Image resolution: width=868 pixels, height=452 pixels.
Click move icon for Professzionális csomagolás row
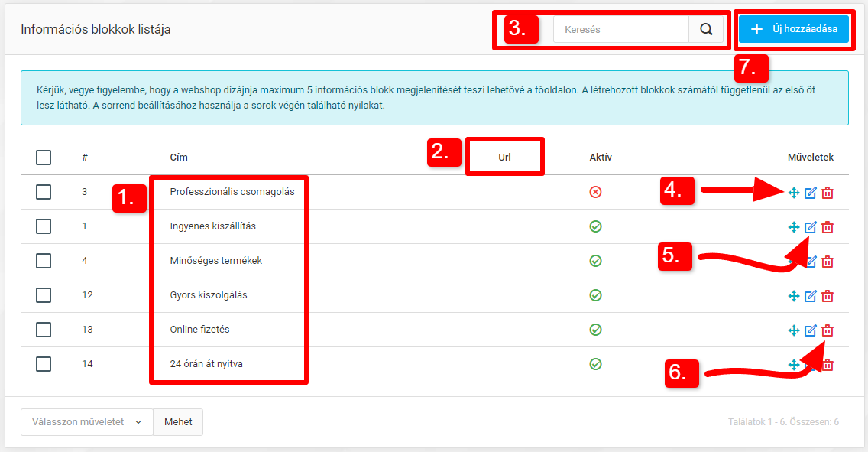[x=794, y=193]
